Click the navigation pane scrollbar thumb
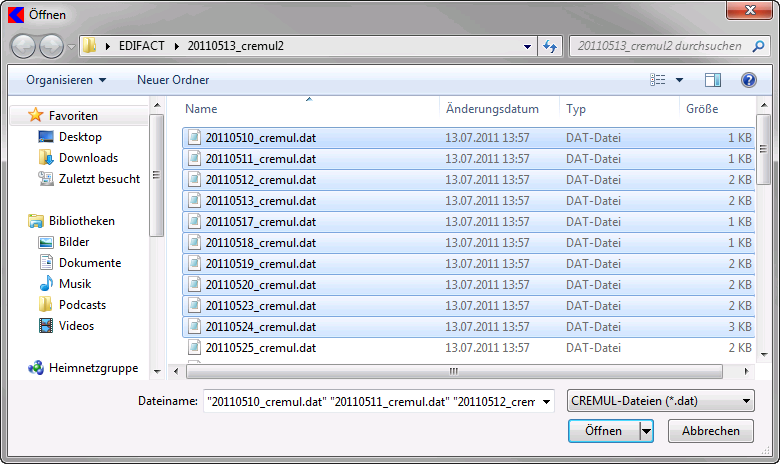 pos(156,175)
